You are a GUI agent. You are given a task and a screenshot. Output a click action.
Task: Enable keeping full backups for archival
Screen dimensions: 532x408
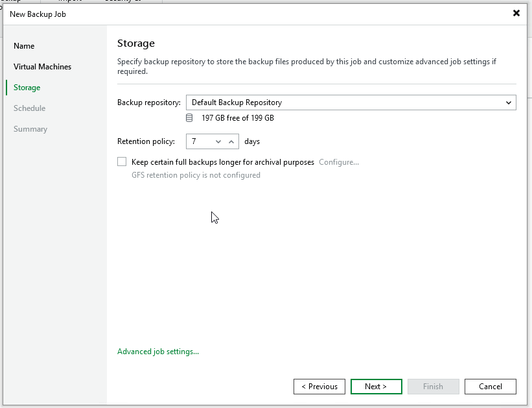pyautogui.click(x=122, y=162)
